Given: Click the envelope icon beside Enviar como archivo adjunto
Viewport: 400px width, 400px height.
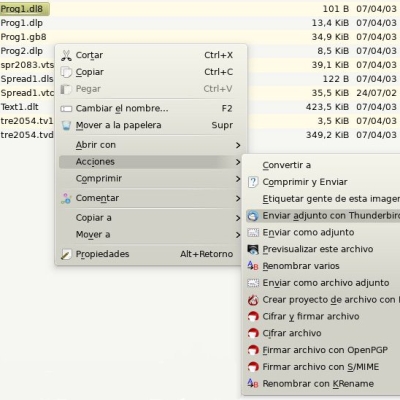Looking at the screenshot, I should 253,283.
